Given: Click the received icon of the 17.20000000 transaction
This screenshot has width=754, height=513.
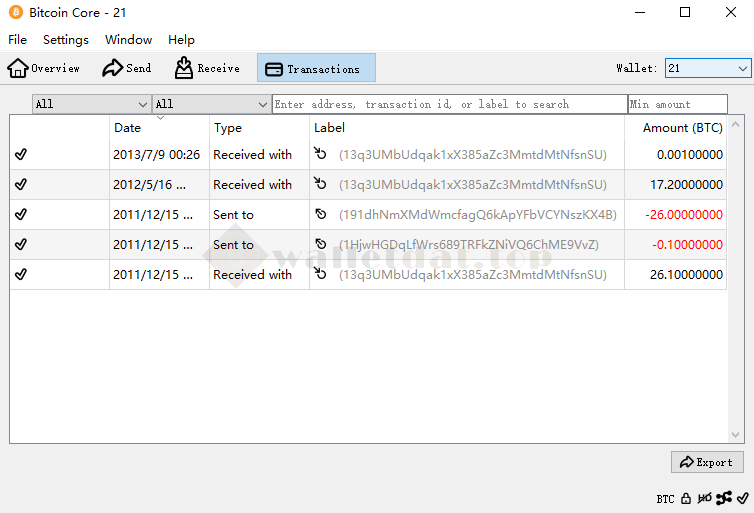Looking at the screenshot, I should pyautogui.click(x=321, y=185).
